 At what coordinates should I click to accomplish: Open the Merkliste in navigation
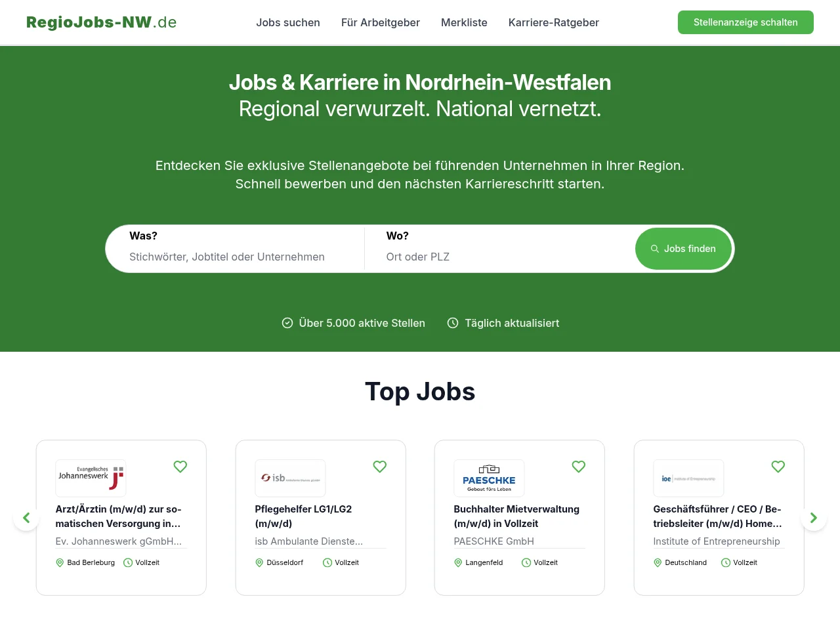pyautogui.click(x=464, y=22)
